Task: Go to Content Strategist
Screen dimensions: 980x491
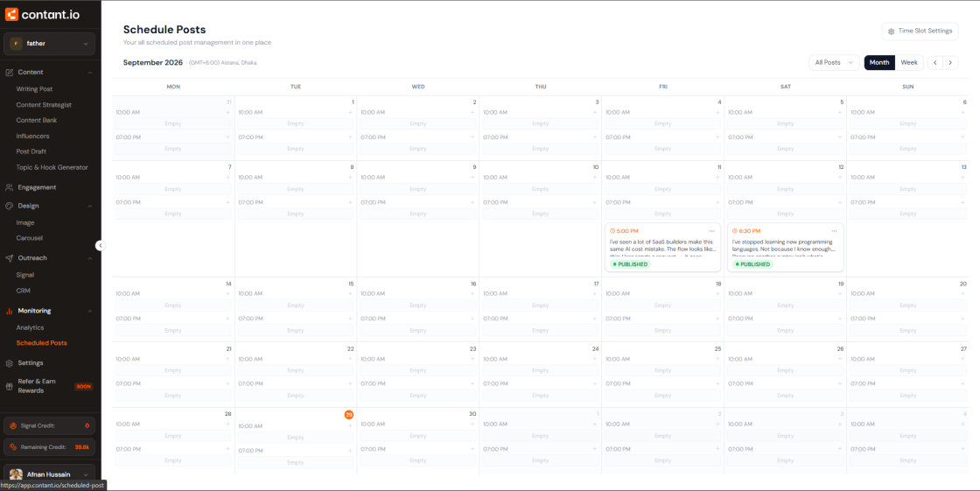Action: click(x=44, y=104)
